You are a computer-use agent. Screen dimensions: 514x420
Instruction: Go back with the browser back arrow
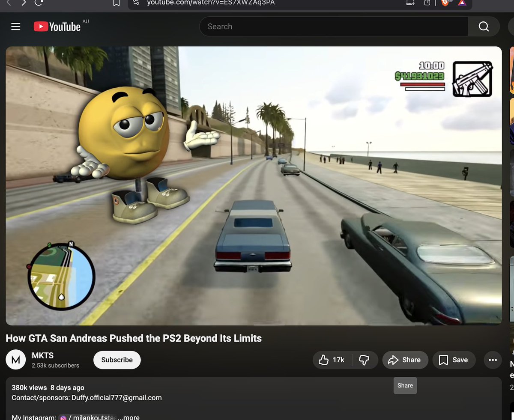pos(8,3)
